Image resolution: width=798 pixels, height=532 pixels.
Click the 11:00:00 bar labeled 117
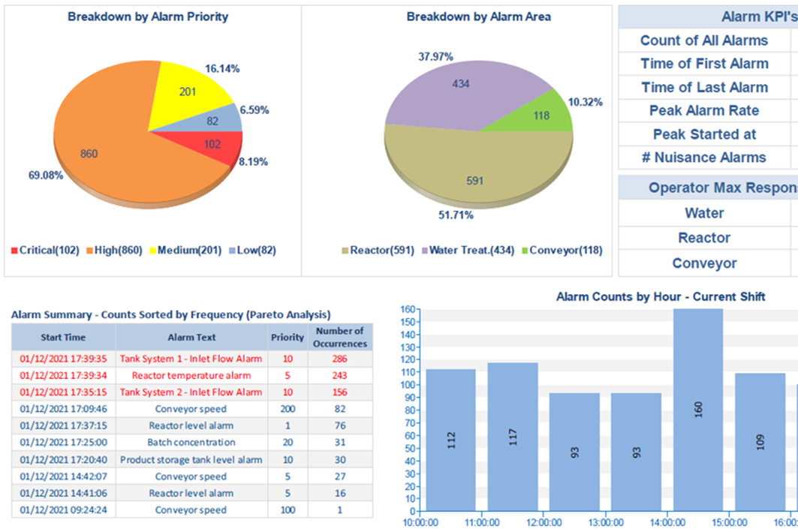click(x=513, y=437)
